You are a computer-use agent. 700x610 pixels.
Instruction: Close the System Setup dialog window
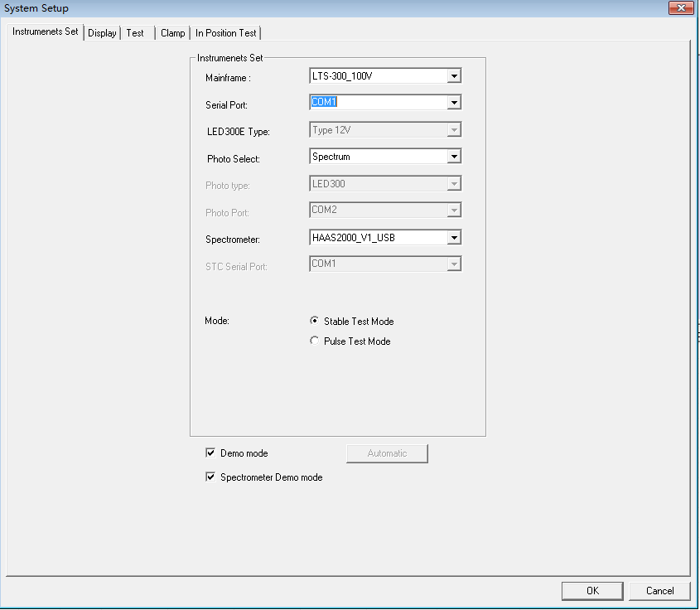click(x=680, y=8)
